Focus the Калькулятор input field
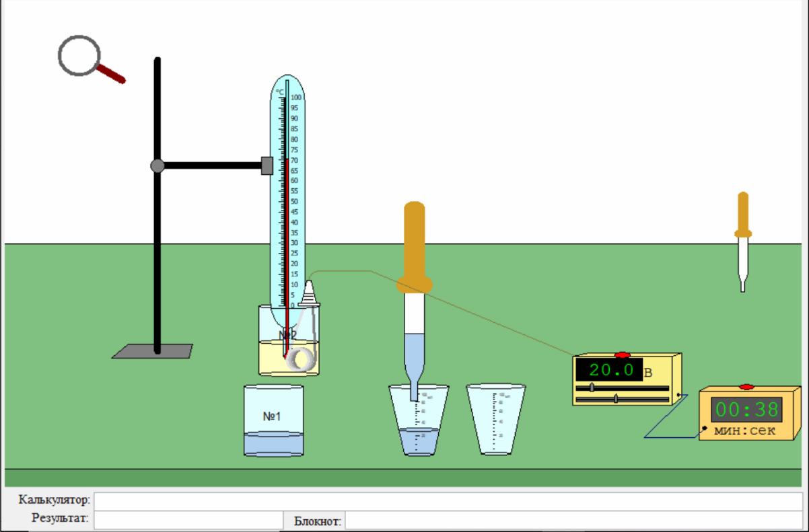Viewport: 809px width, 532px height. tap(448, 501)
